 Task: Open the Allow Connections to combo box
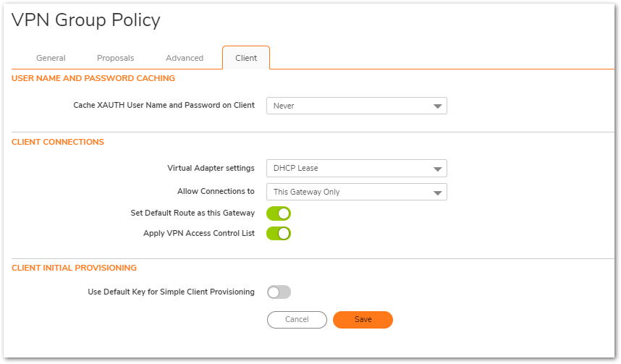pos(356,192)
